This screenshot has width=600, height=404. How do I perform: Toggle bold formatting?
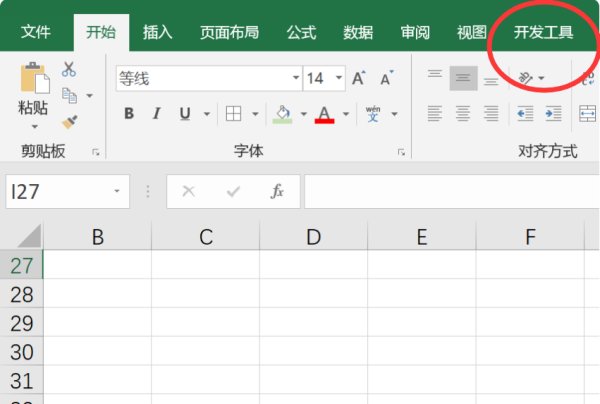(129, 114)
